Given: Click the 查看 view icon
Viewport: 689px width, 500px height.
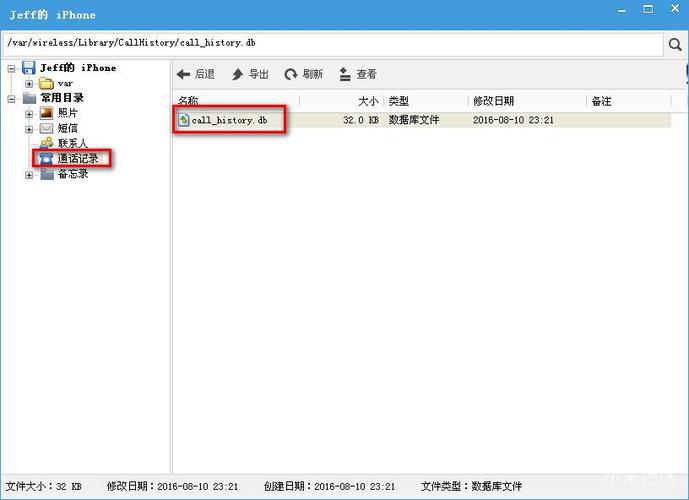Looking at the screenshot, I should click(345, 75).
